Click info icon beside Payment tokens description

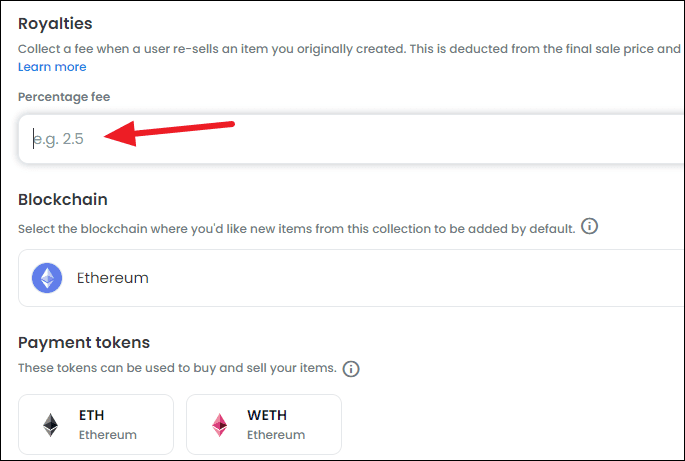pos(351,368)
